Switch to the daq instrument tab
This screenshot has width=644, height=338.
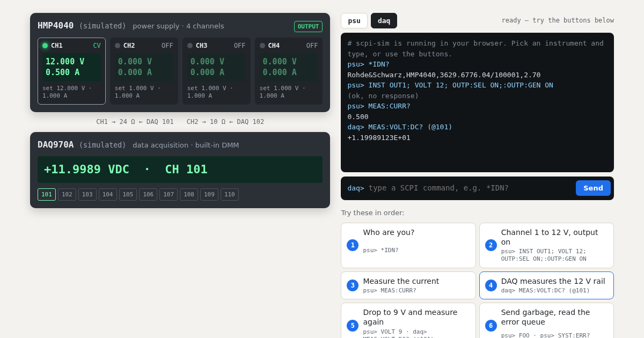(384, 20)
